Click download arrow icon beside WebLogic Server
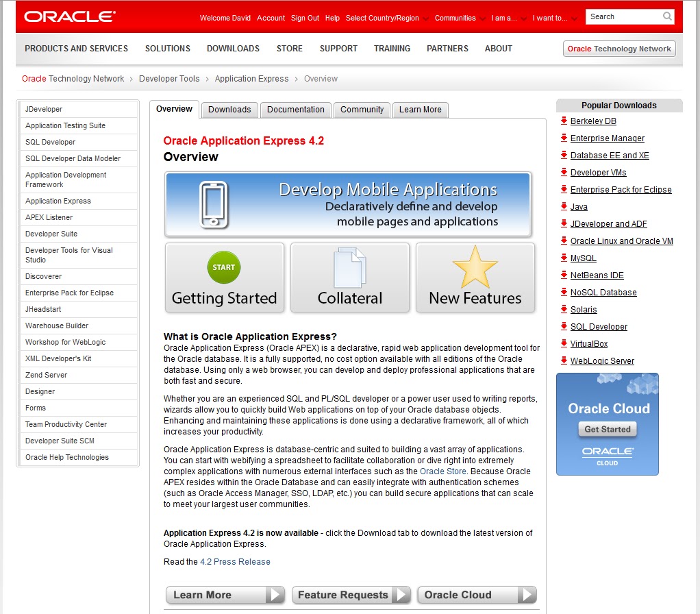Viewport: 700px width, 614px height. tap(564, 360)
